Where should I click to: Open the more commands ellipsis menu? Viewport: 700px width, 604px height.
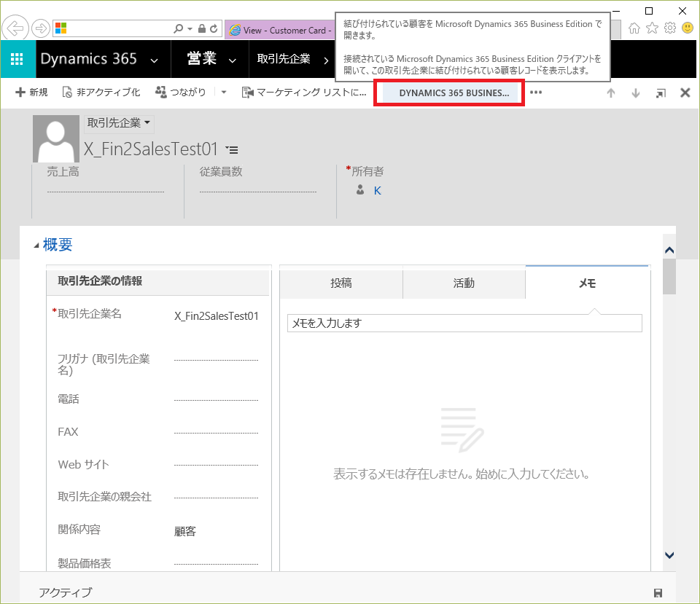(x=536, y=93)
